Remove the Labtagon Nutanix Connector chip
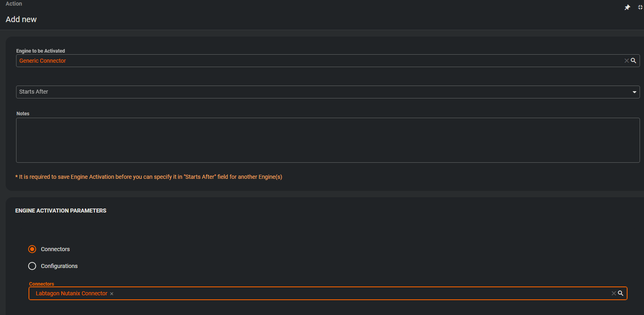644x315 pixels. (x=112, y=294)
